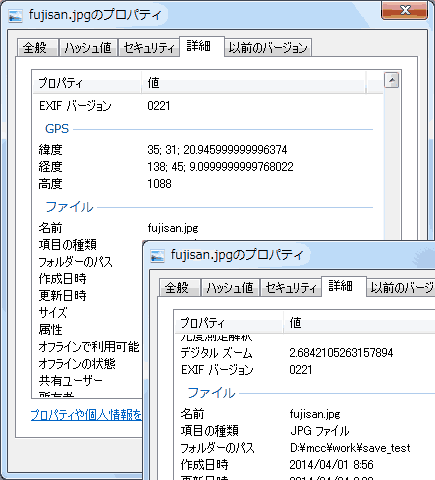
Task: Click the scrollbar up arrow in details list
Action: [x=391, y=80]
